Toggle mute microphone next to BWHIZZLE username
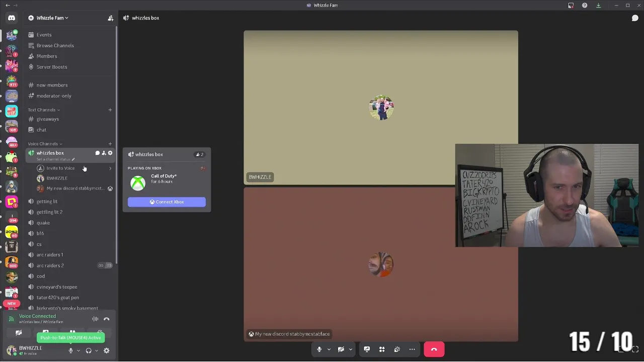 point(71,350)
